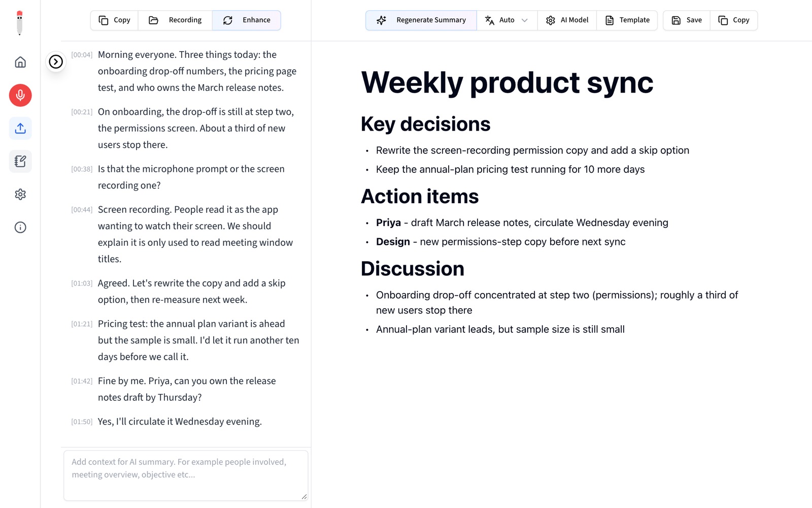Image resolution: width=812 pixels, height=508 pixels.
Task: Copy the transcript text
Action: [x=115, y=20]
